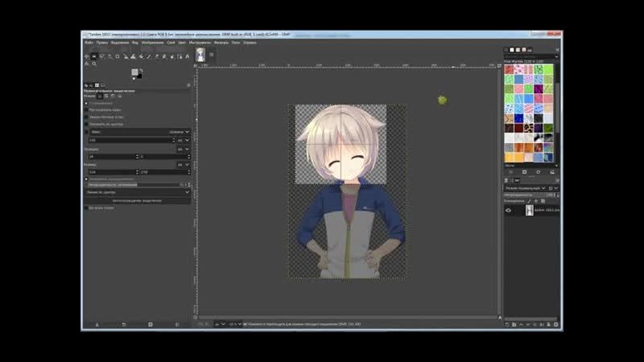
Task: Select the Smudge tool
Action: [x=172, y=56]
